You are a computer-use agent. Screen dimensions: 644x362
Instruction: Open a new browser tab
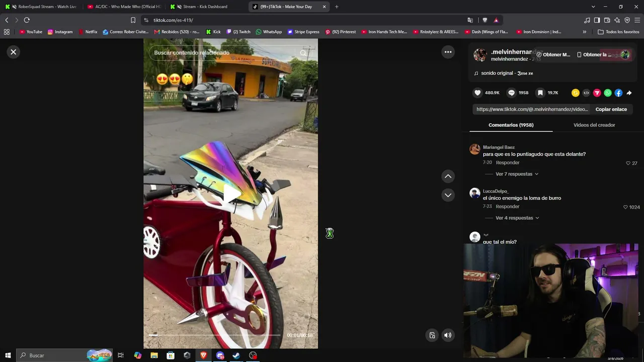337,7
